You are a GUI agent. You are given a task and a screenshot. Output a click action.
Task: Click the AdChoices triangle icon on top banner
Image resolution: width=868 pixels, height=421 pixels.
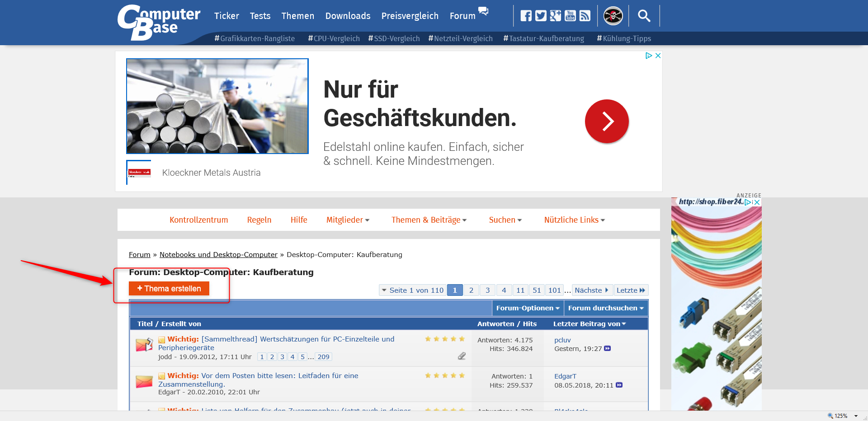coord(649,56)
